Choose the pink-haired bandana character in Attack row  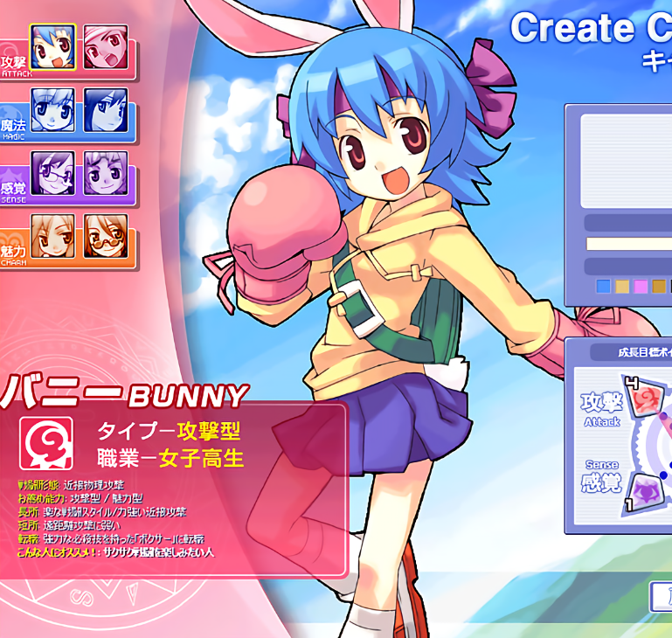click(x=106, y=46)
